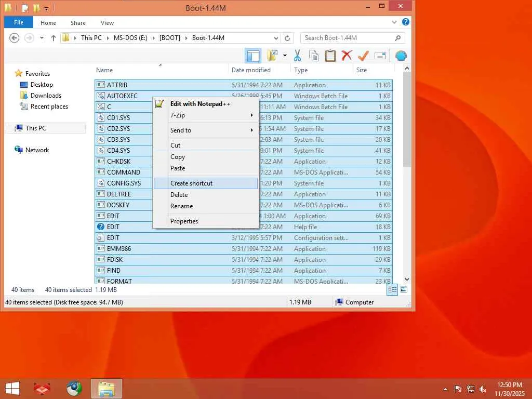Open the Send to submenu
532x399 pixels.
point(206,130)
